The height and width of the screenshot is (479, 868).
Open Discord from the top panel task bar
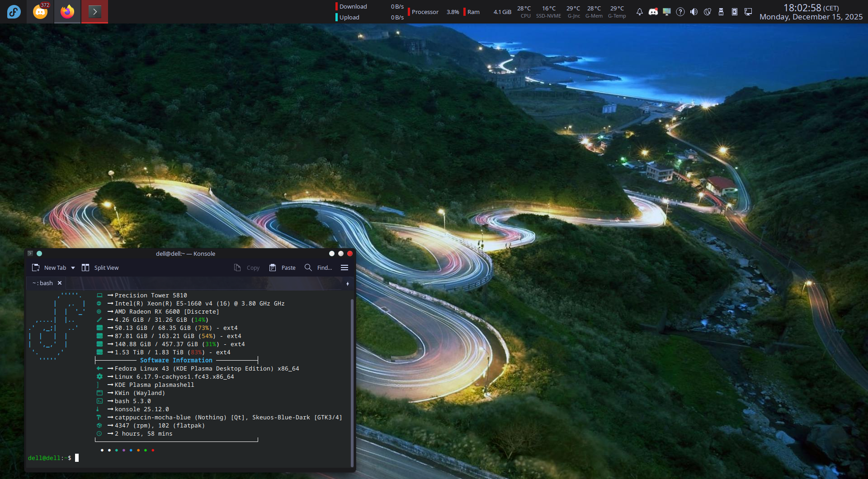pos(40,12)
